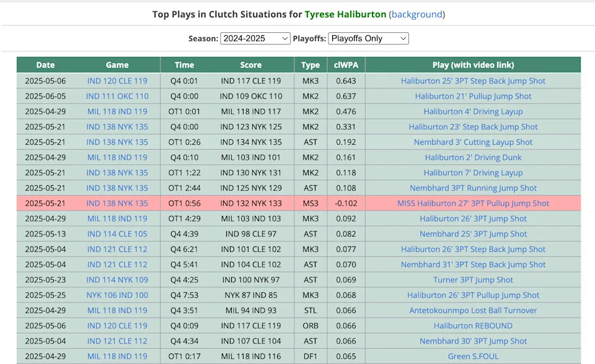Open IND 138 NYK 135 game in Q4 0:00 row
The width and height of the screenshot is (595, 364).
tap(117, 127)
